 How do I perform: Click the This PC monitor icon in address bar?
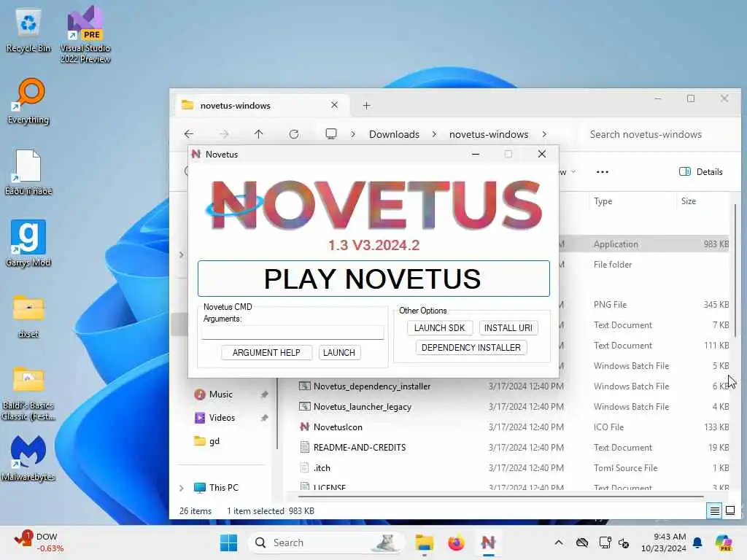[331, 134]
